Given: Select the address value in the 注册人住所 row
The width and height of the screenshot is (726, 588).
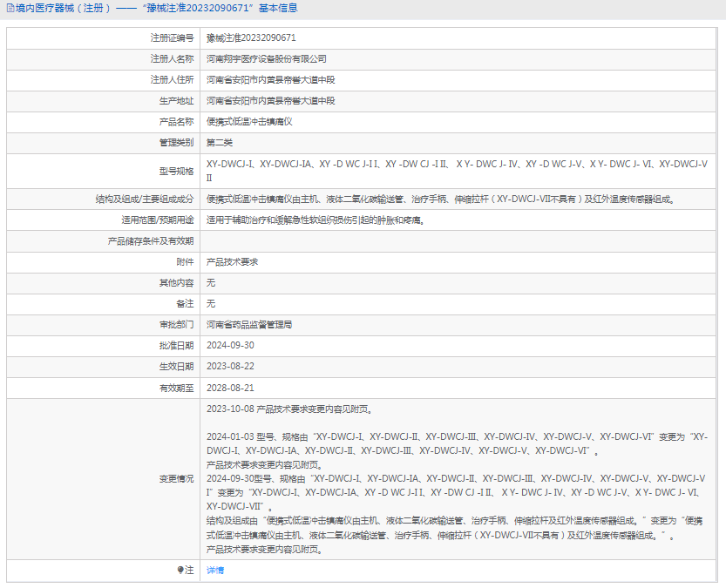Looking at the screenshot, I should tap(270, 79).
